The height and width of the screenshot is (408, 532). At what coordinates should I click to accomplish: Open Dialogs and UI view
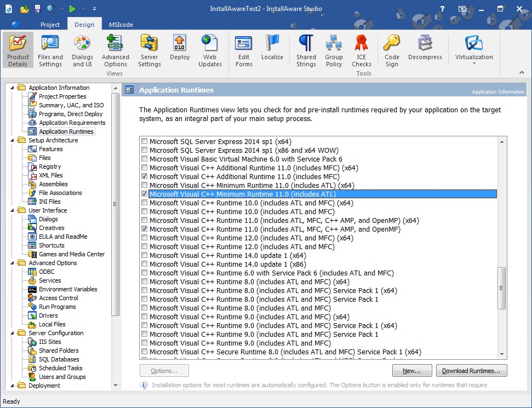[x=82, y=50]
